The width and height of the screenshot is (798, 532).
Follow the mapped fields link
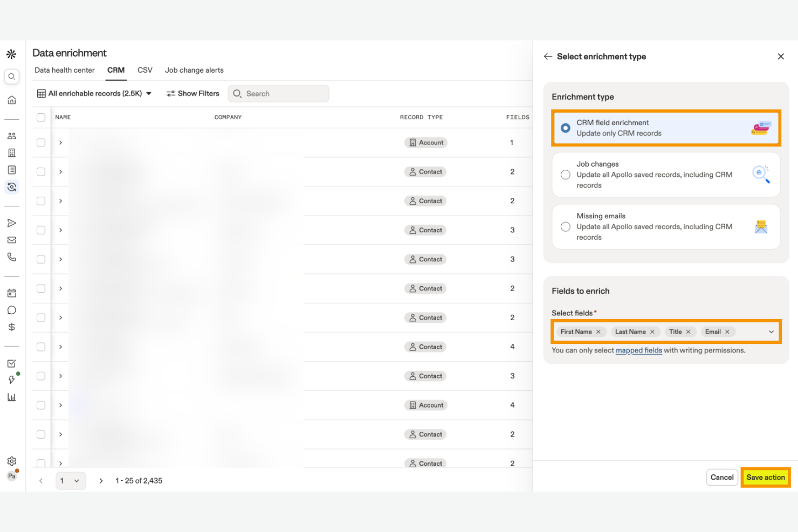(x=639, y=350)
